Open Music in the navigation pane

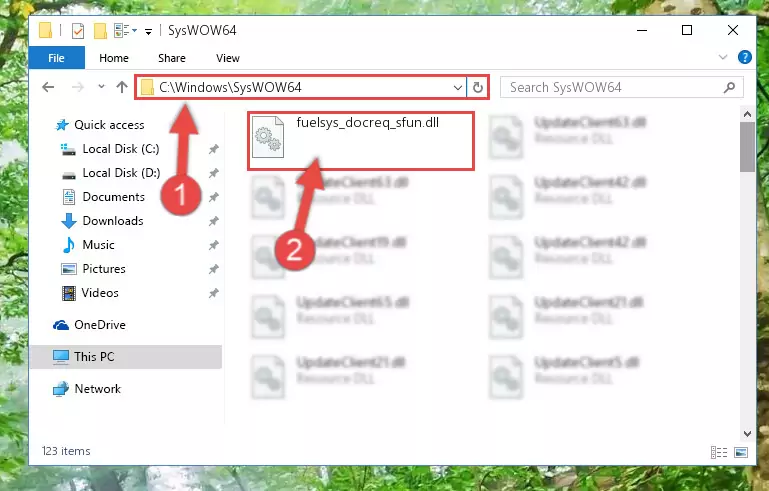click(x=98, y=245)
